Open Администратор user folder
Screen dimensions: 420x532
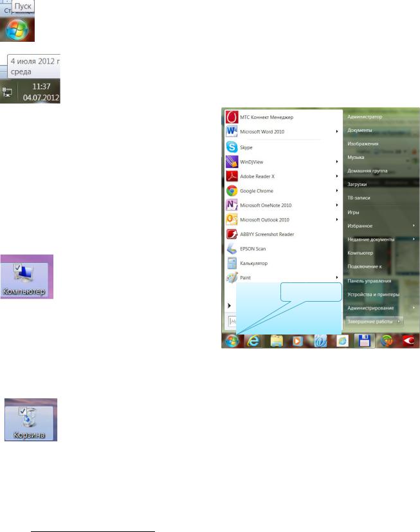coord(365,116)
